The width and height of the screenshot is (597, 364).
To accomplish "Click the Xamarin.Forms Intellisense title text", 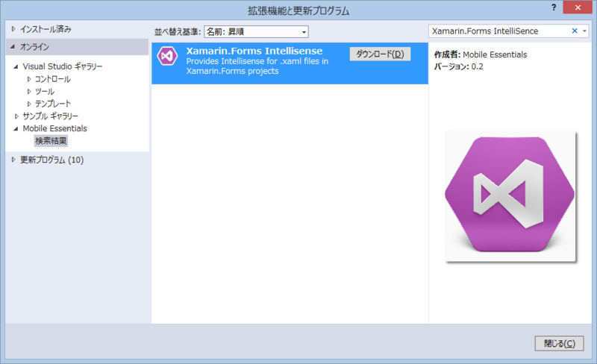I will pyautogui.click(x=254, y=51).
